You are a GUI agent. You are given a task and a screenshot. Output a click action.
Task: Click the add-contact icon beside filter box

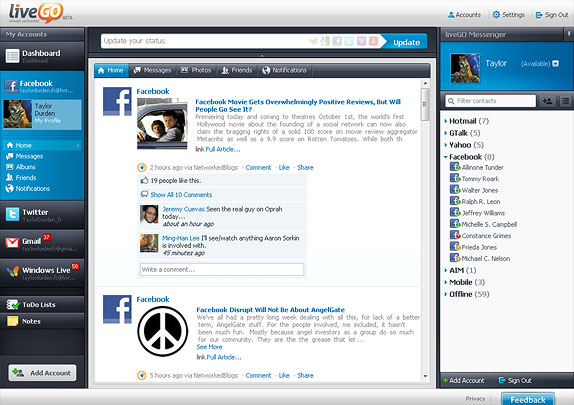click(547, 101)
